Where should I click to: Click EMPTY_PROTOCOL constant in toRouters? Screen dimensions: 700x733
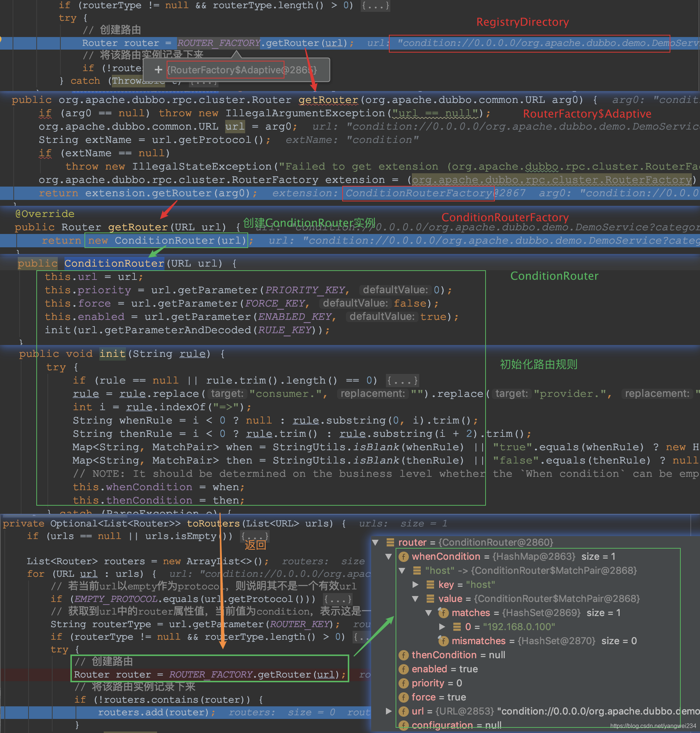click(x=115, y=599)
